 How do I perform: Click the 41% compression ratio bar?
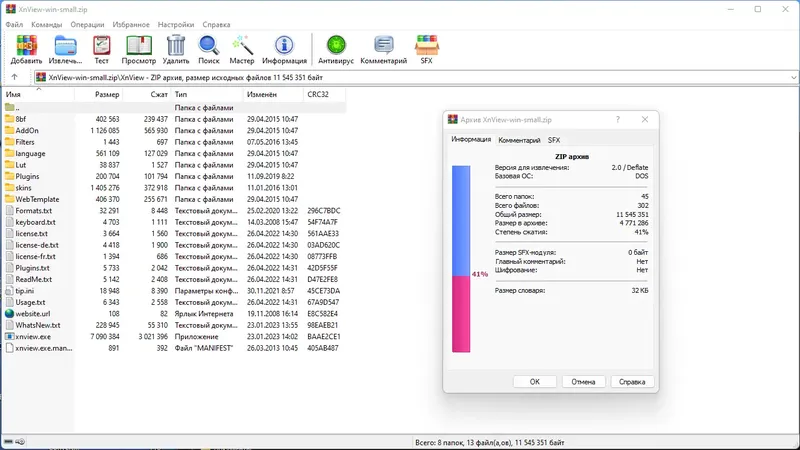[x=461, y=259]
